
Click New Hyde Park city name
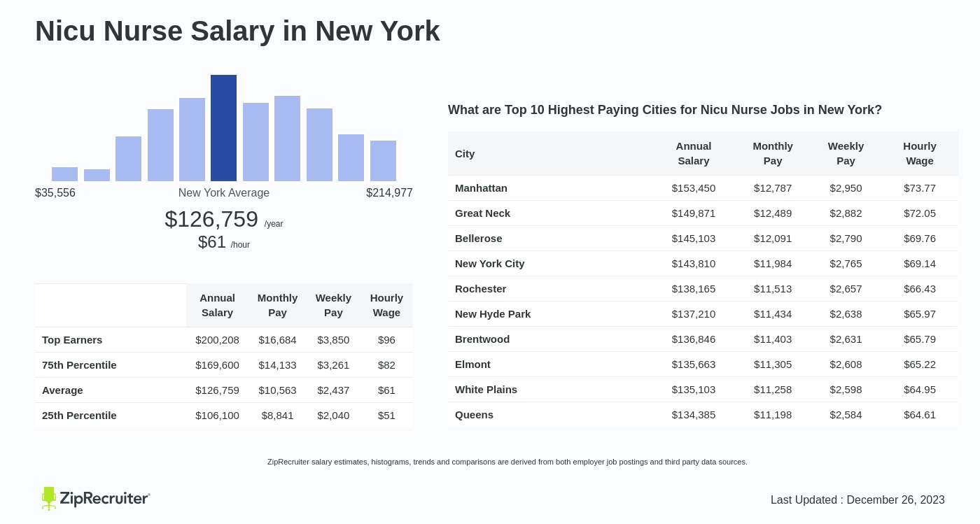coord(493,313)
